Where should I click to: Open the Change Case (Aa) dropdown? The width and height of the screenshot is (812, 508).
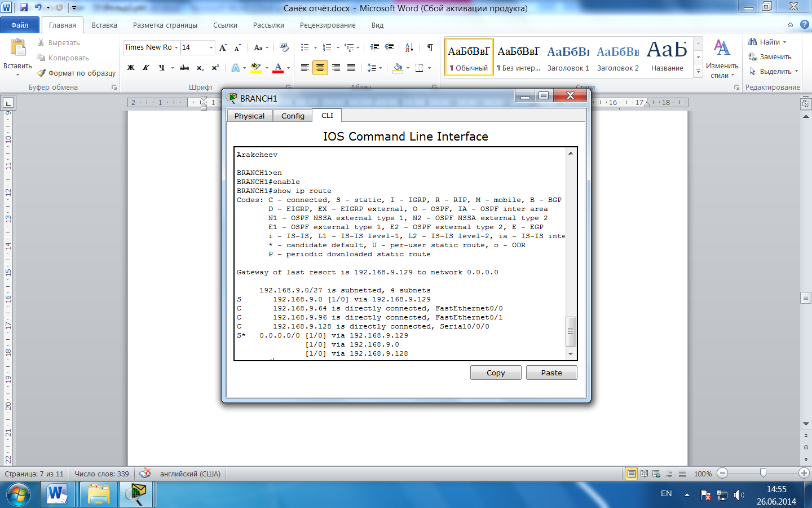[261, 47]
